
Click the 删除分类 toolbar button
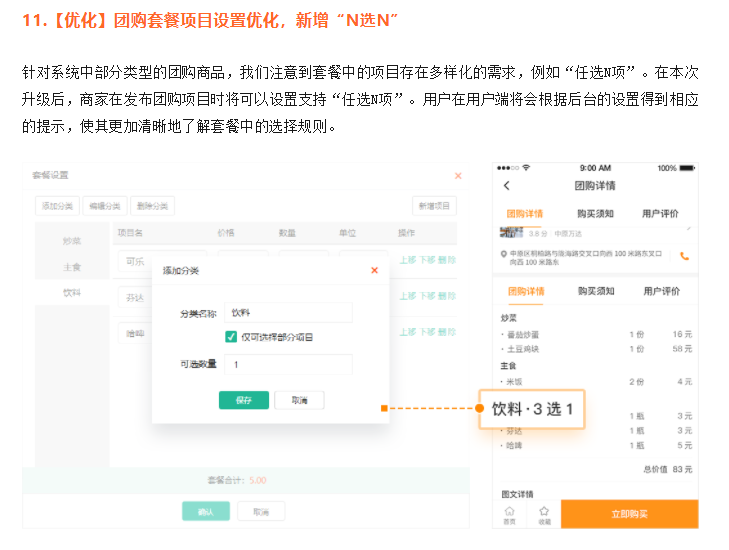153,206
